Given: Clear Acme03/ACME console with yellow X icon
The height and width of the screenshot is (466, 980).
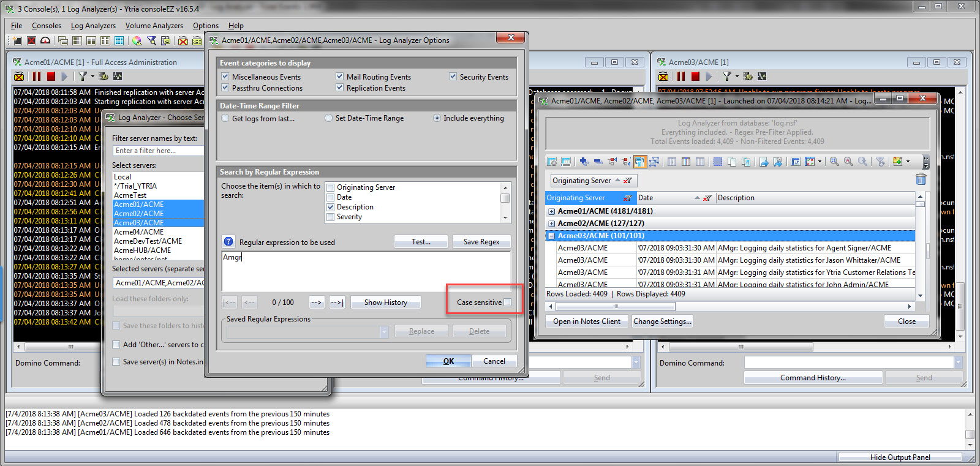Looking at the screenshot, I should coord(663,77).
